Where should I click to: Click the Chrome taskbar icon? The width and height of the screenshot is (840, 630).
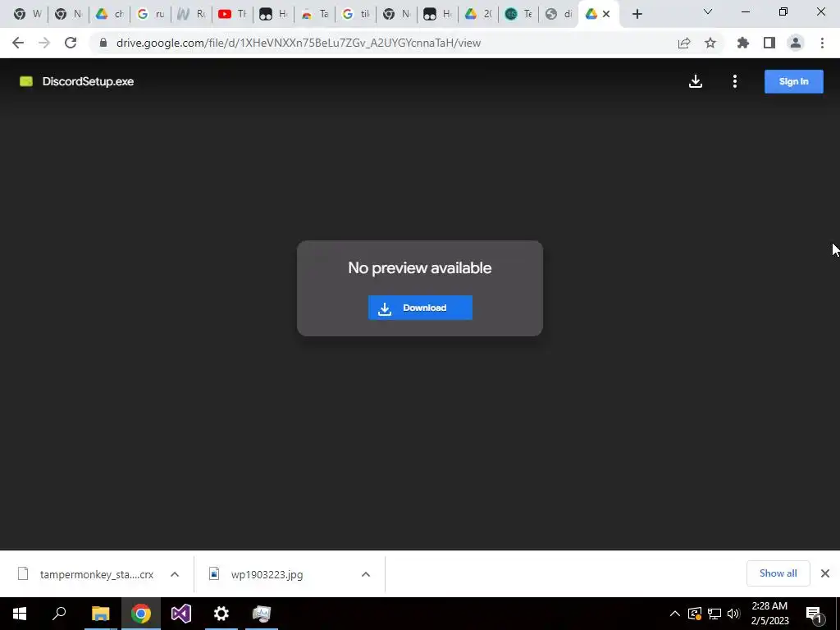point(141,614)
